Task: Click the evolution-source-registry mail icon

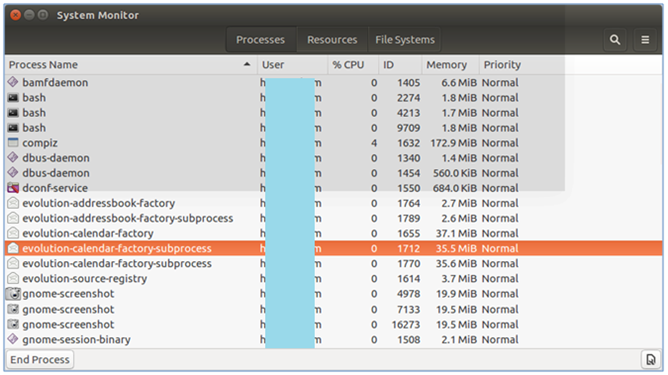Action: (x=13, y=278)
